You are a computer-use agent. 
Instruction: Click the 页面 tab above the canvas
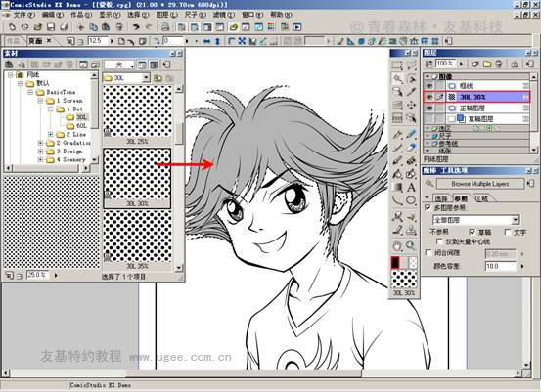coord(35,41)
